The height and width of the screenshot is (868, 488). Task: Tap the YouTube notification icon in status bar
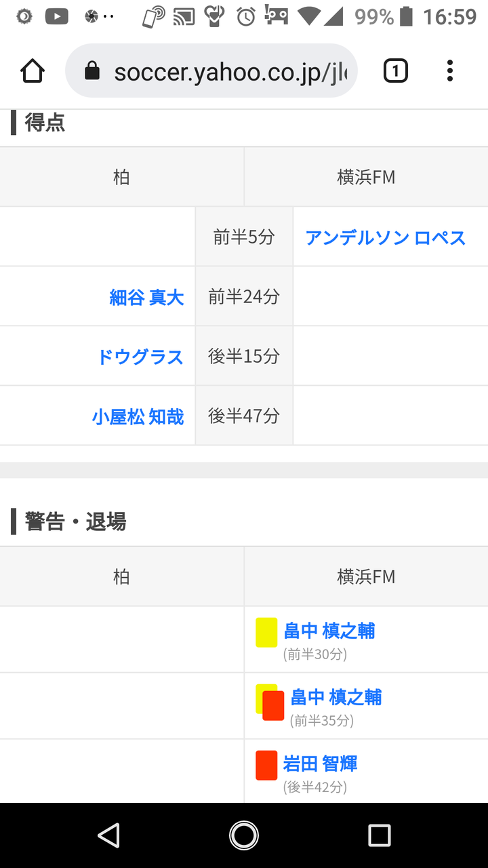click(56, 17)
